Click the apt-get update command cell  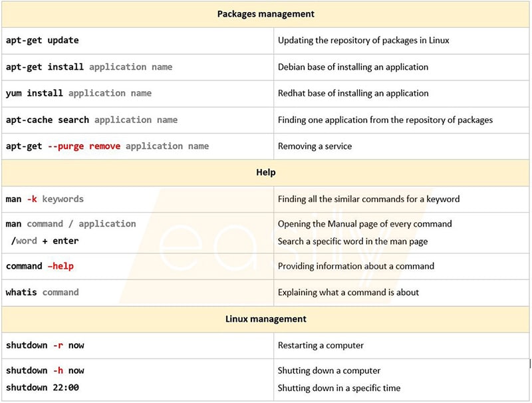coord(41,41)
